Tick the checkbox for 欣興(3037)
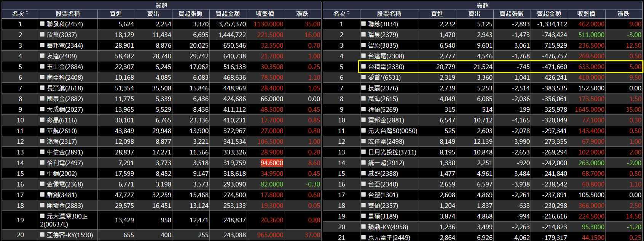Screen dimensions: 644x241 [42, 34]
